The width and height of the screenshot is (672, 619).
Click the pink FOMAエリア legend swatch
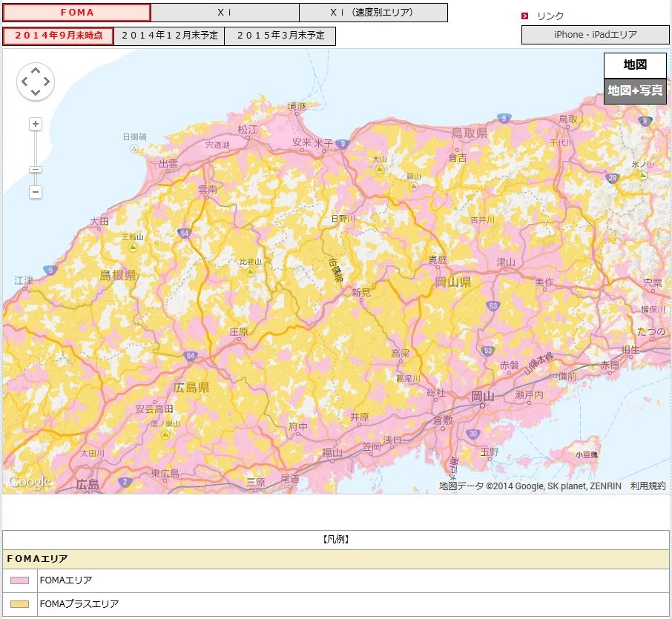click(20, 580)
